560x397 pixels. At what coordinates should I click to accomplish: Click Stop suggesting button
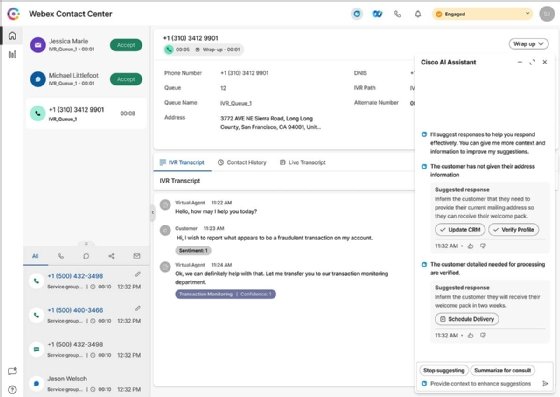tap(444, 370)
